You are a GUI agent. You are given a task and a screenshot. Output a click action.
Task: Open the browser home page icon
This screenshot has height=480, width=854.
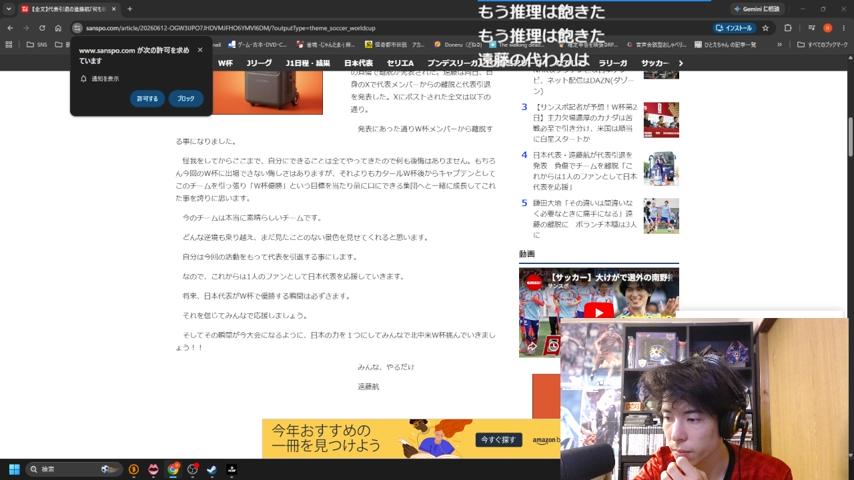point(58,28)
